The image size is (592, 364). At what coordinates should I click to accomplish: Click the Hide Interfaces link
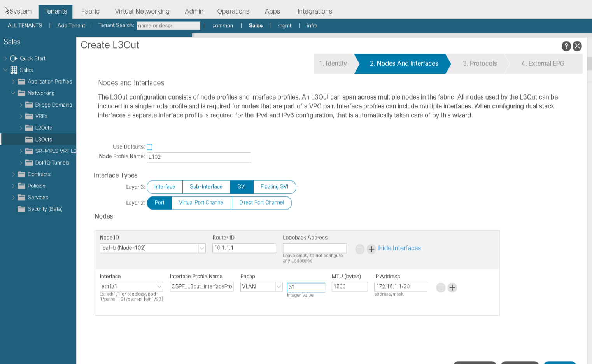[x=399, y=248]
